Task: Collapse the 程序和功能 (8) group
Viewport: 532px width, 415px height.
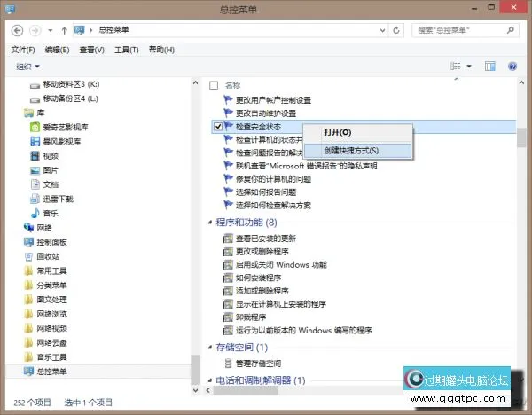Action: pyautogui.click(x=210, y=223)
